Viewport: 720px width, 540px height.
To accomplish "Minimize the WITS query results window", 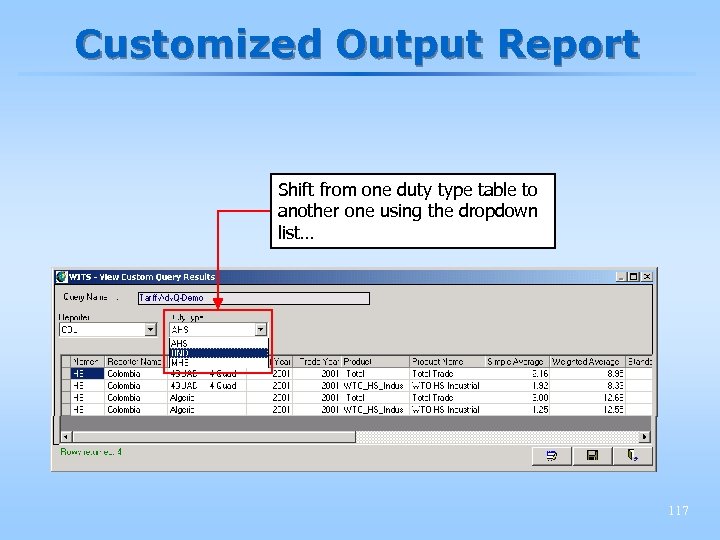I will tap(621, 276).
